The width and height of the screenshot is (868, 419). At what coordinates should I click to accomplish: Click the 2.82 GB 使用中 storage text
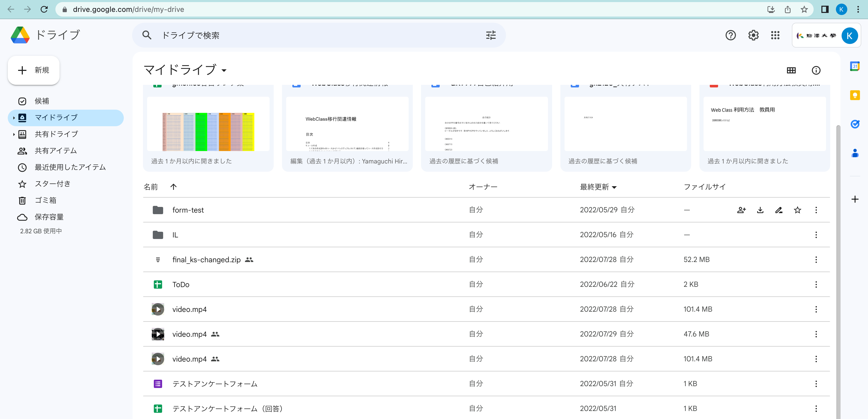click(41, 231)
